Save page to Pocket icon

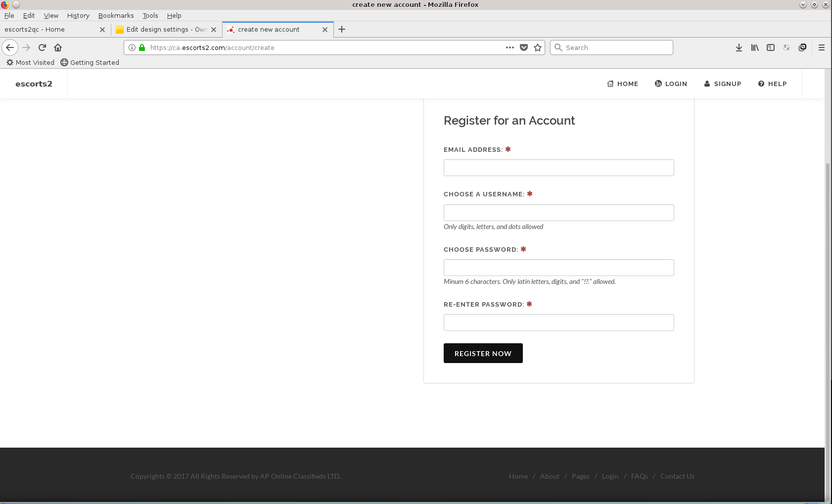tap(524, 47)
